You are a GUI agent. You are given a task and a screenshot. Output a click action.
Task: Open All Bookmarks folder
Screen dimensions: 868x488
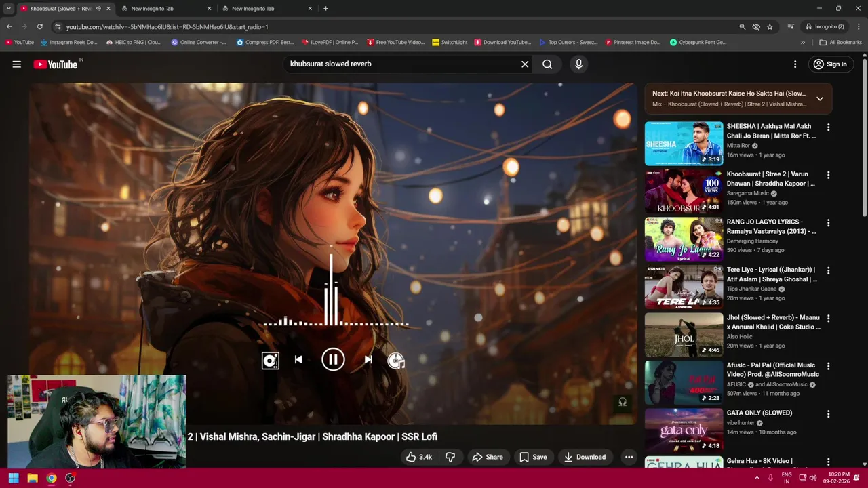click(841, 42)
